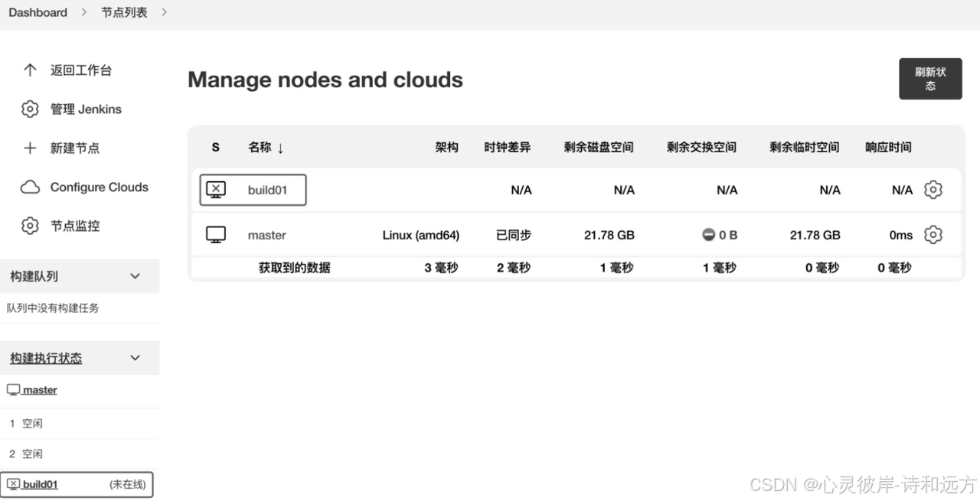Viewport: 980px width, 501px height.
Task: Click the monitor icon beside master in executor panel
Action: coord(14,390)
